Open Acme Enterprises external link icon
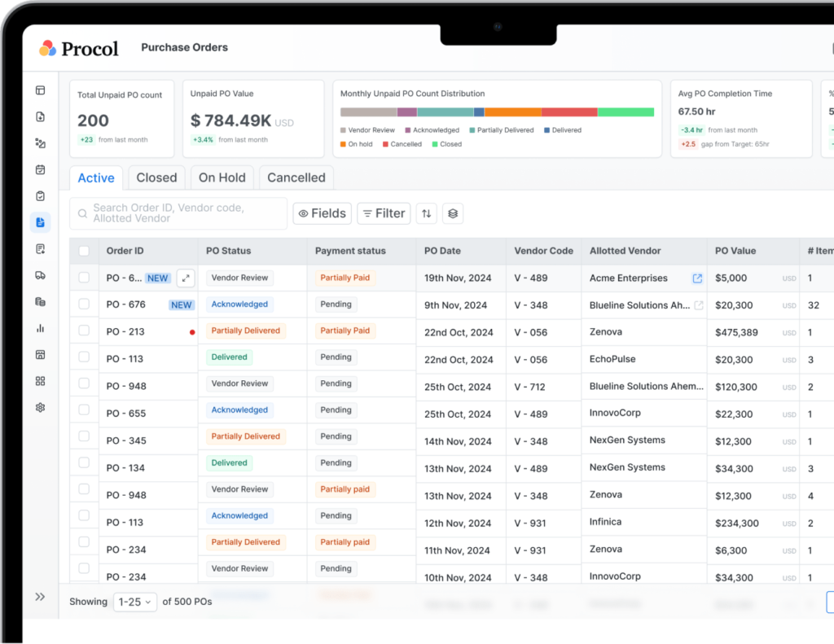 pos(697,278)
